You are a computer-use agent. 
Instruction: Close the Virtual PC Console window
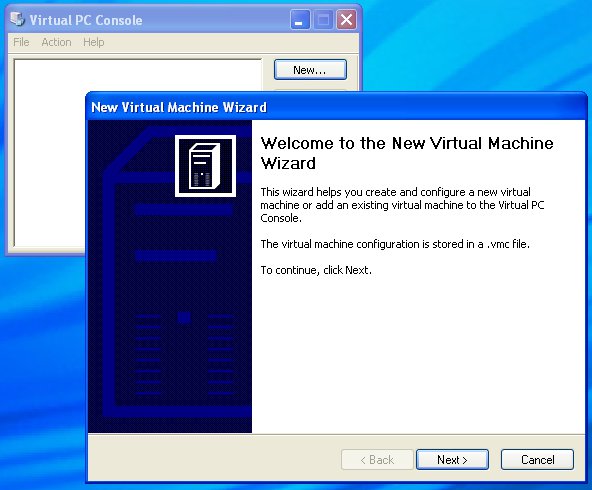click(346, 20)
